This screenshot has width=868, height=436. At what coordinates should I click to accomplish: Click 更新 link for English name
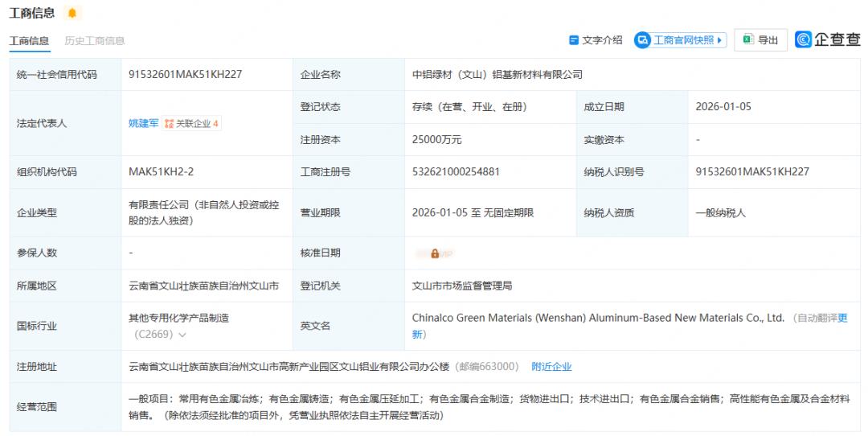[x=842, y=318]
